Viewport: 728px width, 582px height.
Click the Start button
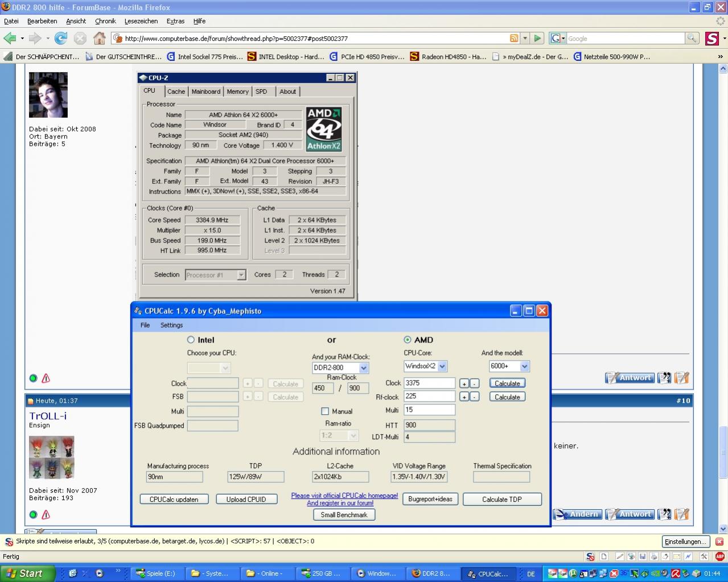(27, 573)
